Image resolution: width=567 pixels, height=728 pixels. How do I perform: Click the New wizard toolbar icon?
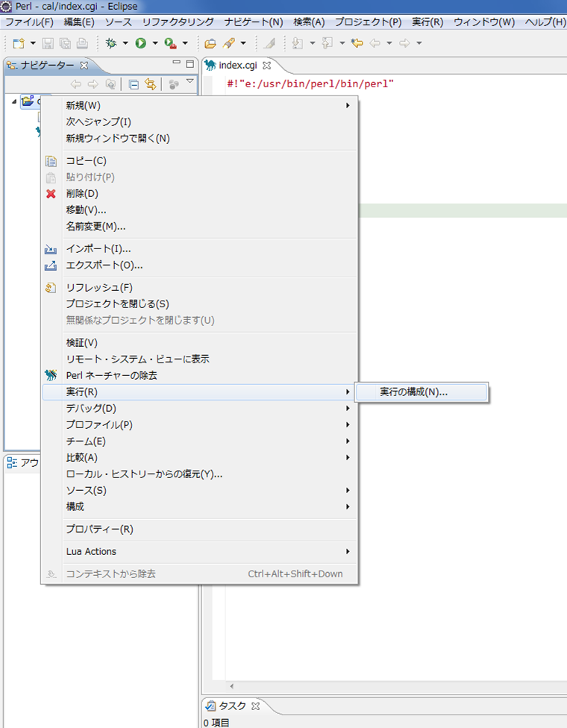pos(19,44)
